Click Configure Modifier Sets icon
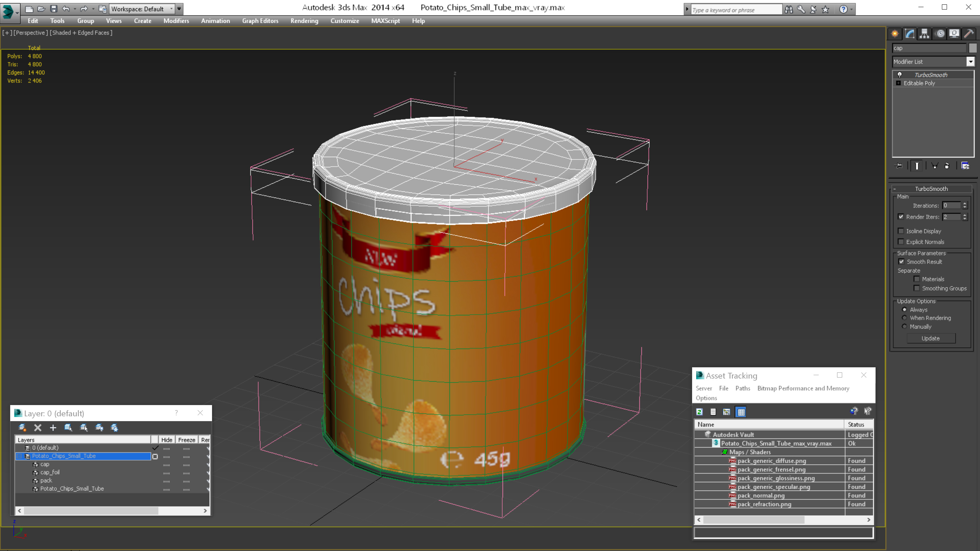The width and height of the screenshot is (980, 551). click(x=965, y=166)
